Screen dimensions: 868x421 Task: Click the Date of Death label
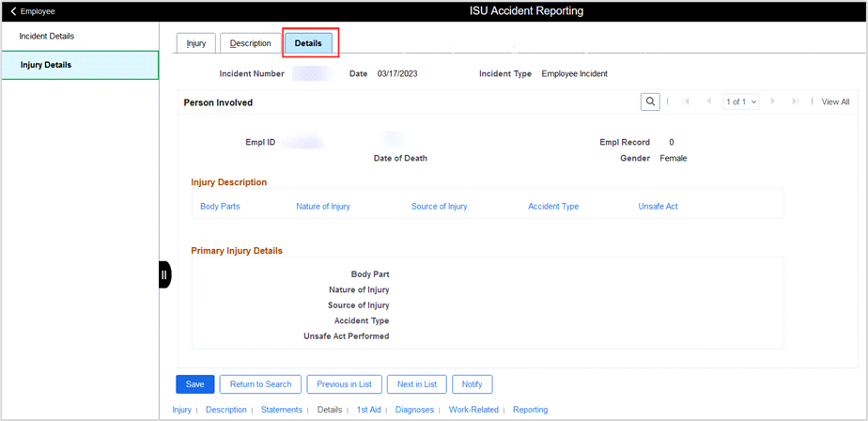pos(401,159)
